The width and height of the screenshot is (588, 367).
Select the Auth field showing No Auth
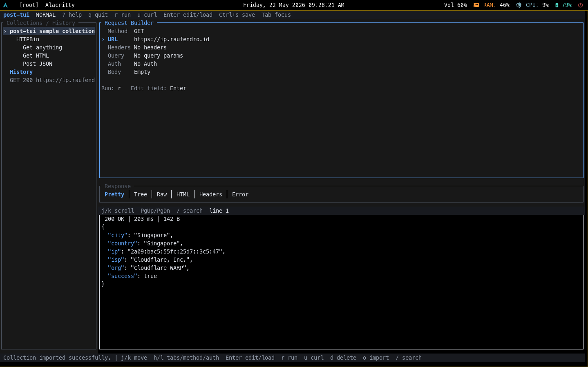pyautogui.click(x=132, y=64)
